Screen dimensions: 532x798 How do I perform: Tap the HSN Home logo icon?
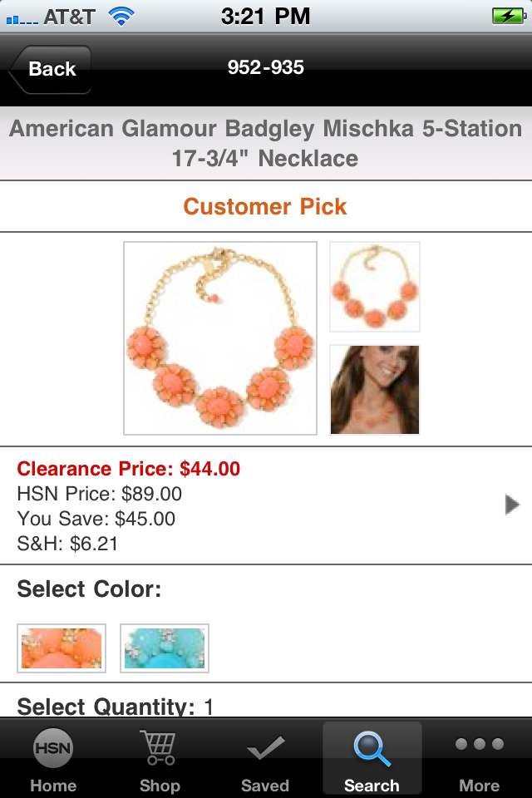pyautogui.click(x=53, y=747)
